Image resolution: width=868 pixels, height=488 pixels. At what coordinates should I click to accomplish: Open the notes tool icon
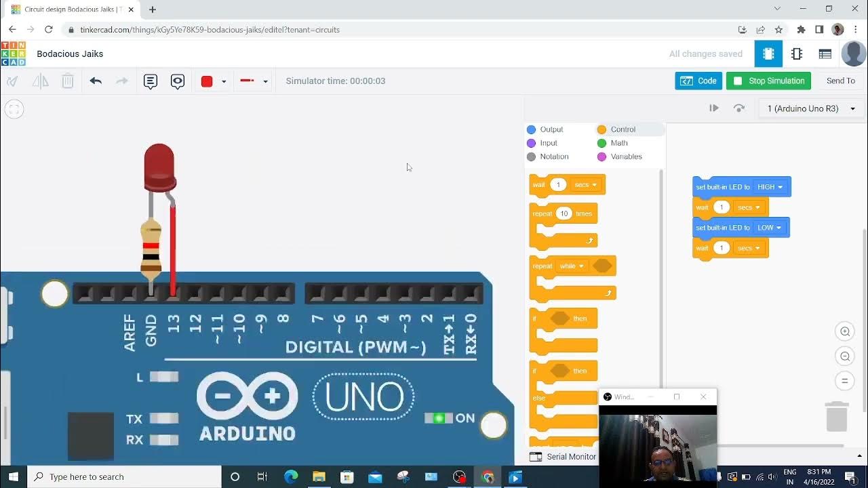(151, 81)
